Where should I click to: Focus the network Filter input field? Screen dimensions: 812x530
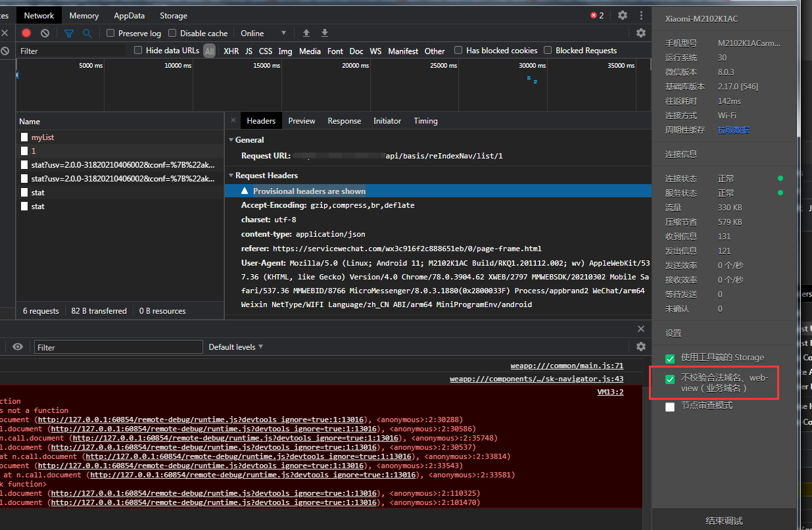pyautogui.click(x=71, y=51)
